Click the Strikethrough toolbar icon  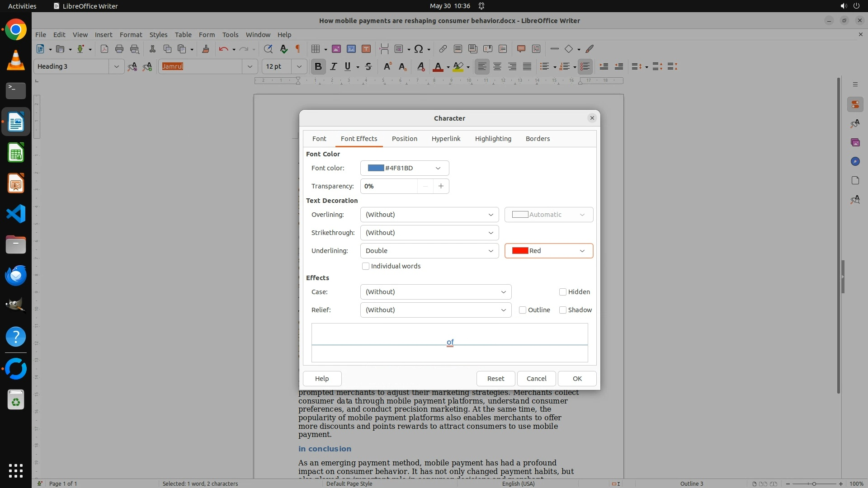pyautogui.click(x=368, y=66)
